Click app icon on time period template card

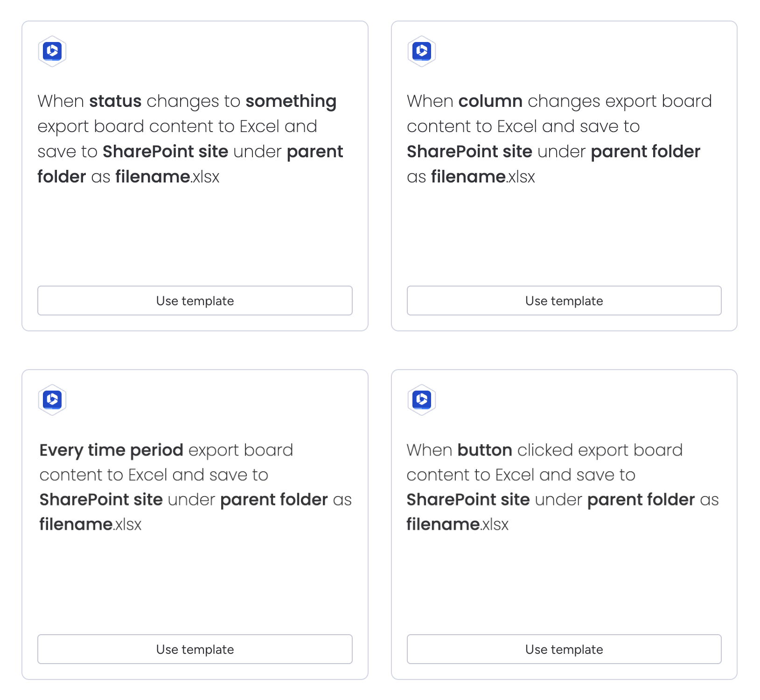pos(52,399)
